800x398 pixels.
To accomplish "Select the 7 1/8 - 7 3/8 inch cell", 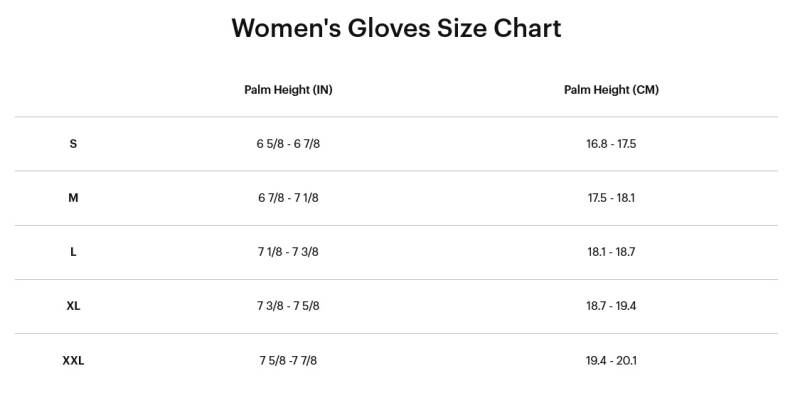I will [288, 252].
